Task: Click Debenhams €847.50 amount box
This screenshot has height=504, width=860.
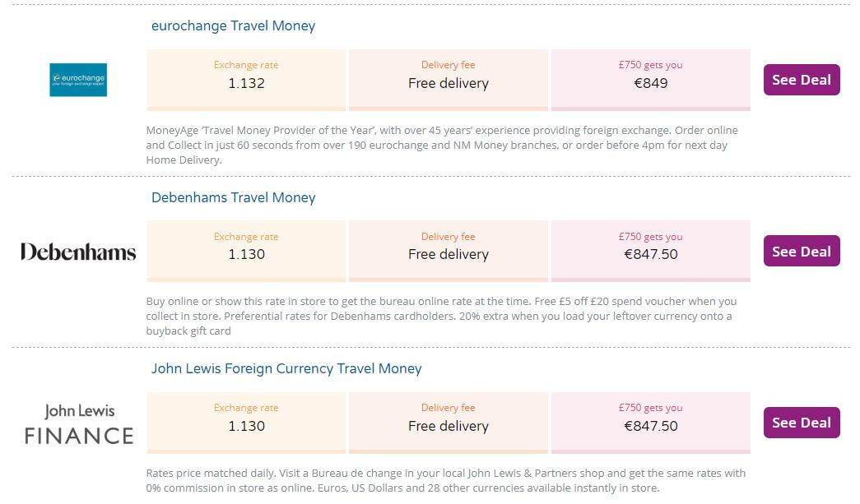Action: 650,251
